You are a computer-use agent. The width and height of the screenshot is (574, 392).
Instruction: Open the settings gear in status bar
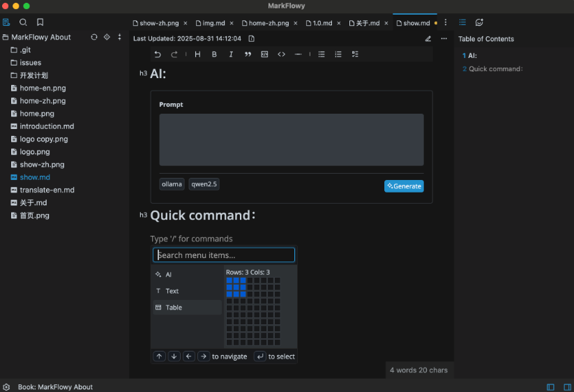coord(6,386)
